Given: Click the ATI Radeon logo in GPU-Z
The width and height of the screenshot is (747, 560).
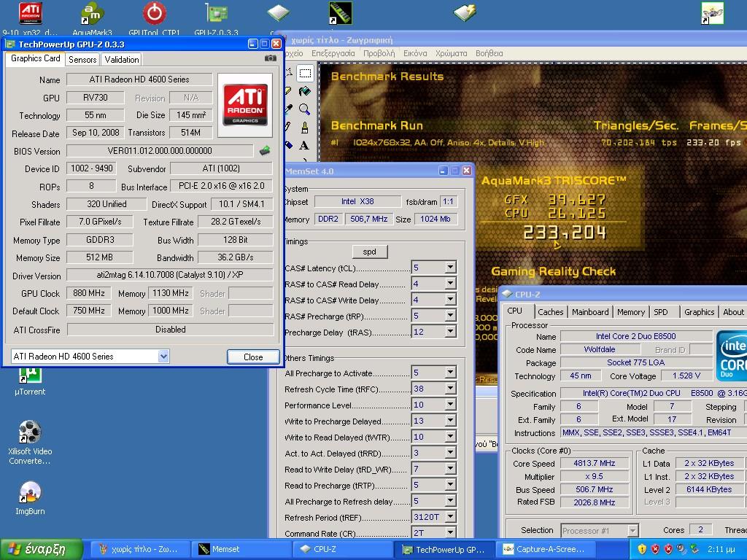Looking at the screenshot, I should pos(245,105).
